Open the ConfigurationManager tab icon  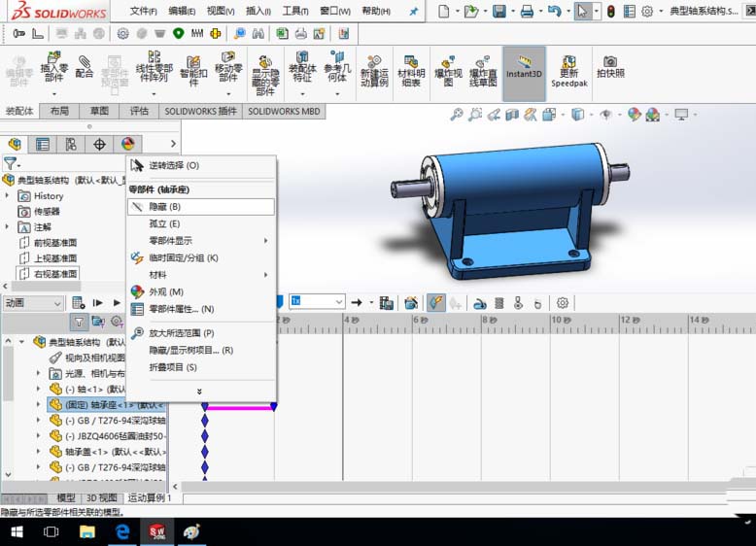(71, 144)
